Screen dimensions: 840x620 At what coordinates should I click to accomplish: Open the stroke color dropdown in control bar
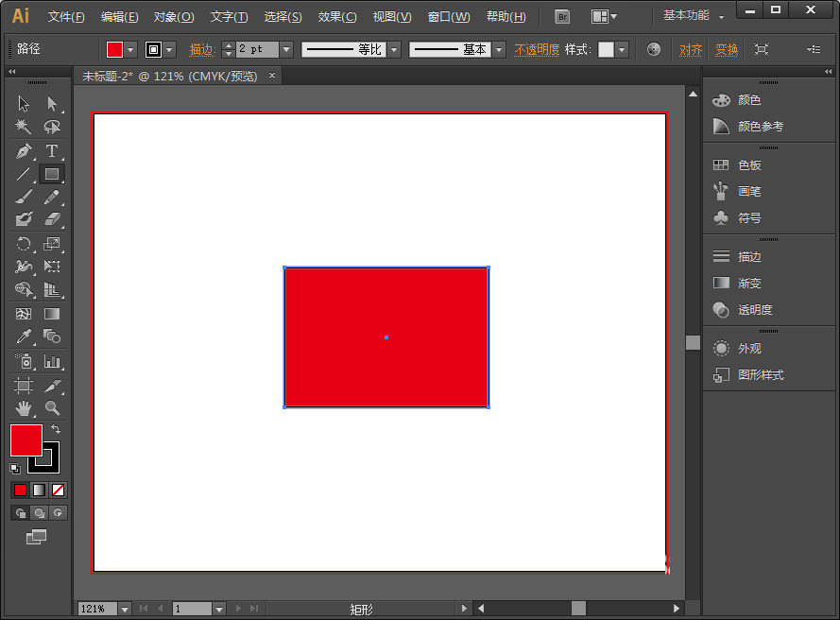pos(170,50)
